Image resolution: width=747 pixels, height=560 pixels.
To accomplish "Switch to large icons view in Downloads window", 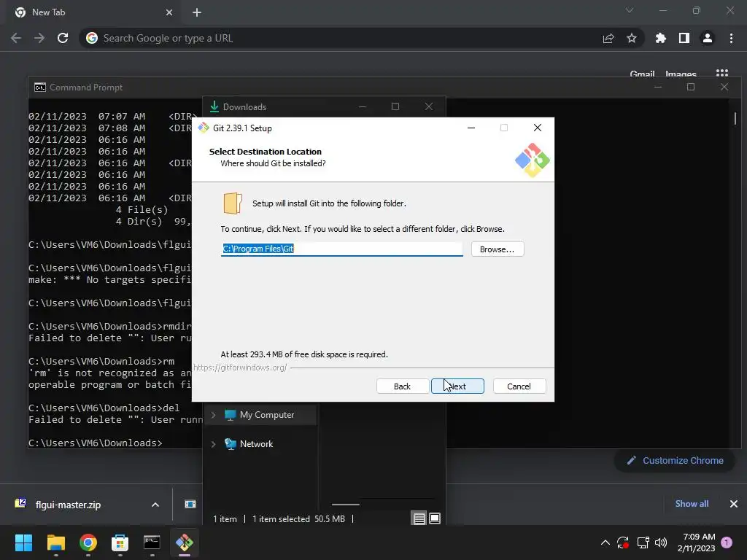I will [435, 518].
